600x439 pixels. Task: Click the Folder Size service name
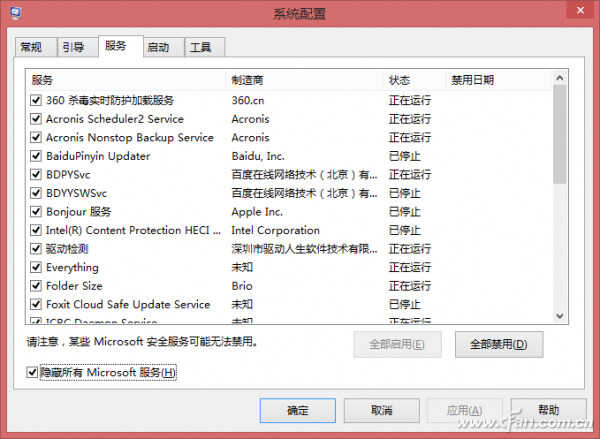74,286
